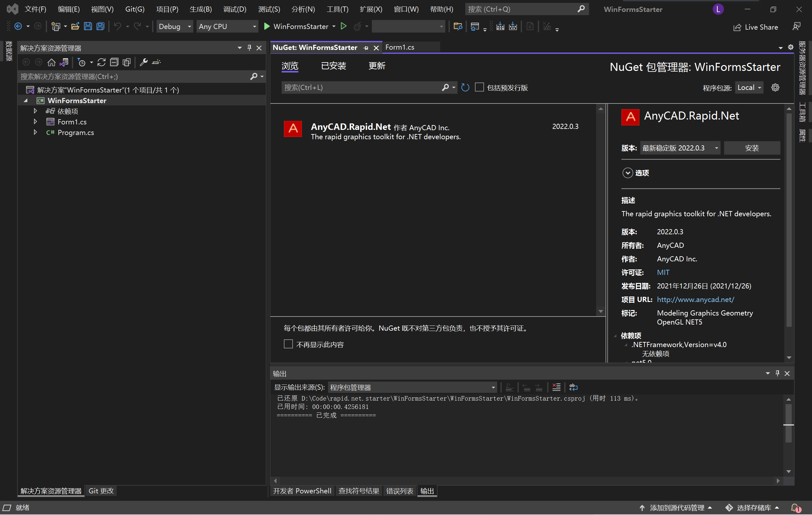Click the Live Share icon
This screenshot has width=812, height=515.
(738, 27)
